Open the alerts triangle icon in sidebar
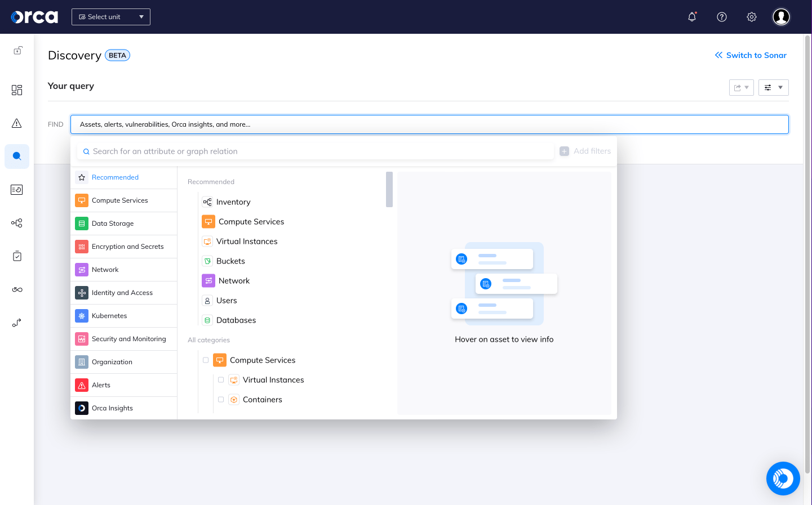Viewport: 812px width, 505px height. (x=17, y=123)
